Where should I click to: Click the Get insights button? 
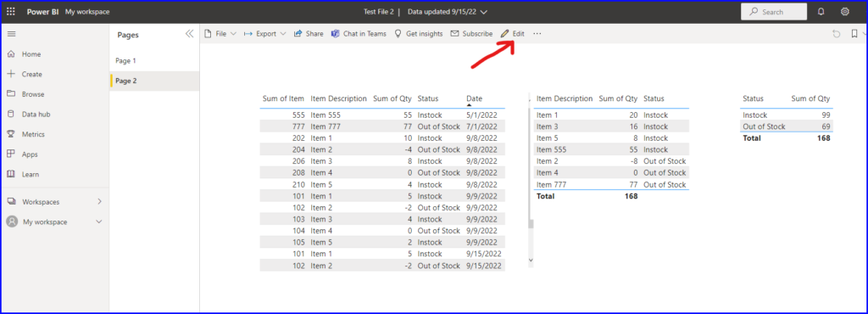[x=419, y=34]
